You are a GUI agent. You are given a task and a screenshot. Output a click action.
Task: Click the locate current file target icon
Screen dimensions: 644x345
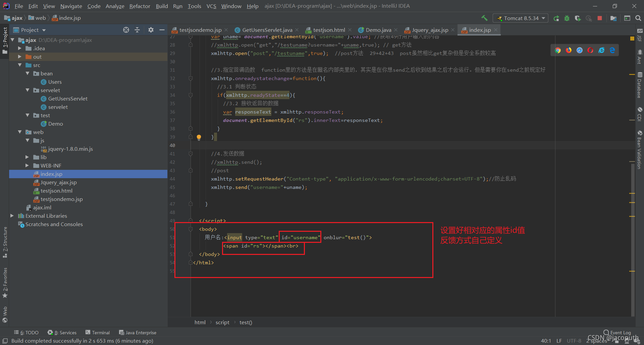point(126,30)
